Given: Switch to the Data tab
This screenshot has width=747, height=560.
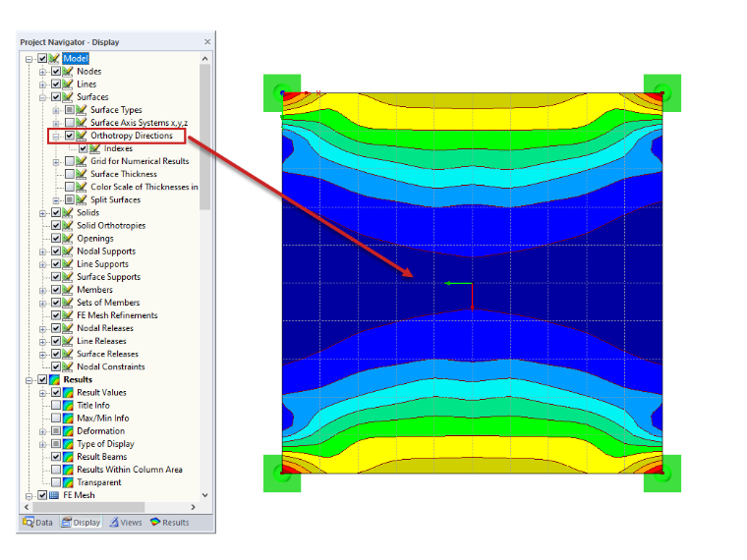Looking at the screenshot, I should click(37, 523).
